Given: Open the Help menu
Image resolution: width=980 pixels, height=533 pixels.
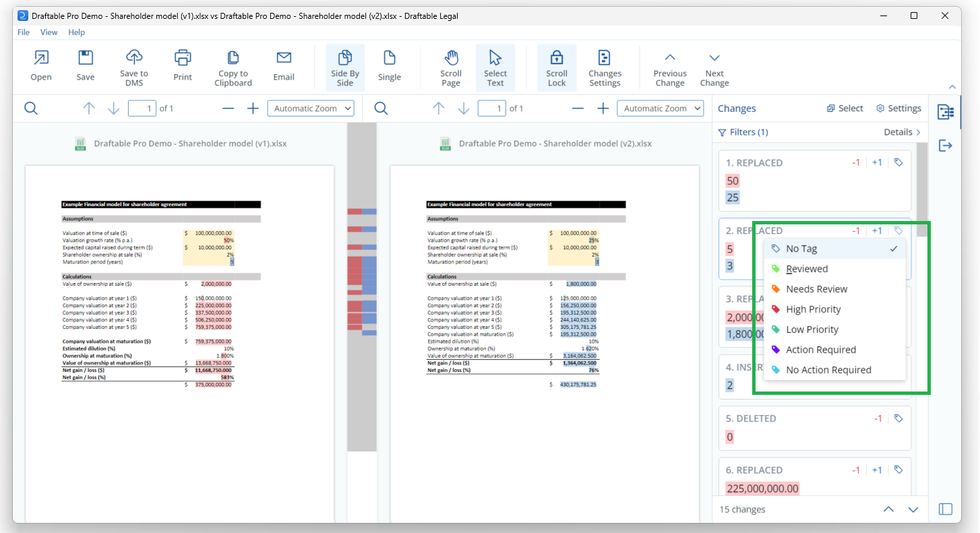Looking at the screenshot, I should point(77,32).
